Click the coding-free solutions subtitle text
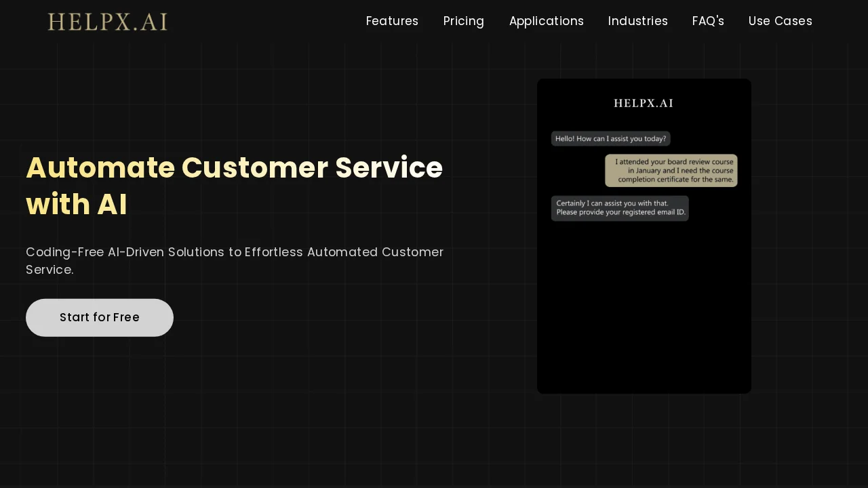The width and height of the screenshot is (868, 488). pyautogui.click(x=235, y=260)
